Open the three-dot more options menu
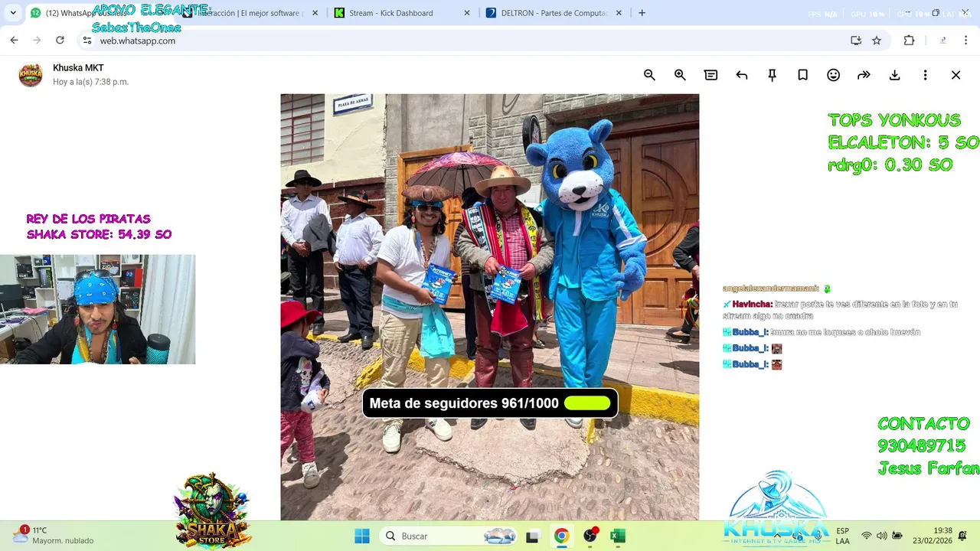 point(925,75)
